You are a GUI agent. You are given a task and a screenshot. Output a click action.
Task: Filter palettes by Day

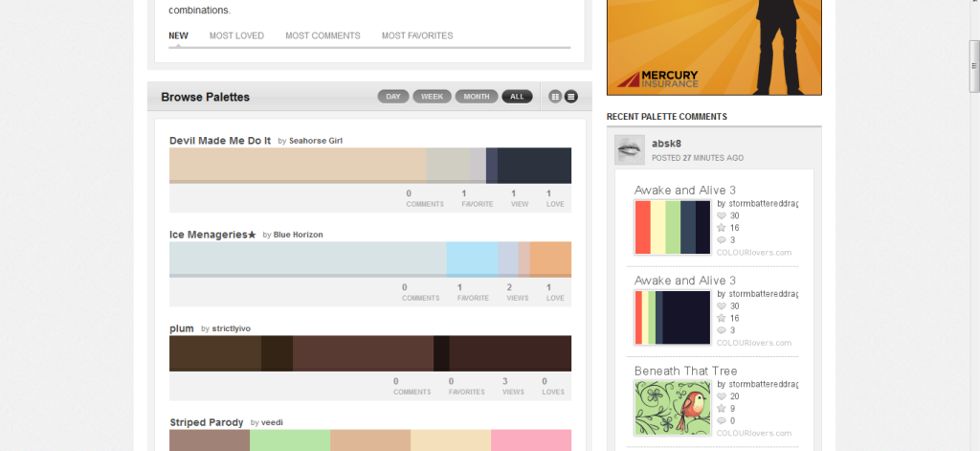(393, 97)
